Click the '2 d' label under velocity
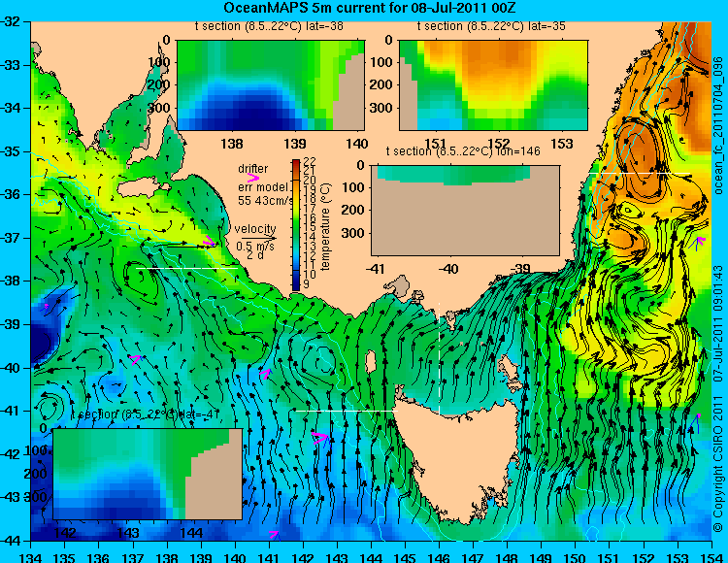This screenshot has width=728, height=563. [x=254, y=255]
